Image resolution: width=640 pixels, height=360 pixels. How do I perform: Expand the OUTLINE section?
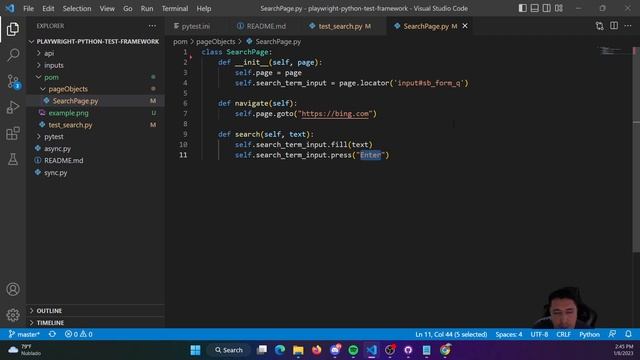(95, 311)
